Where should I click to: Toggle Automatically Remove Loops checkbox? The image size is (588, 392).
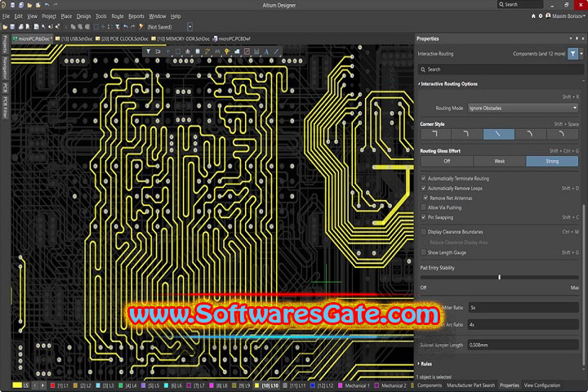coord(423,188)
